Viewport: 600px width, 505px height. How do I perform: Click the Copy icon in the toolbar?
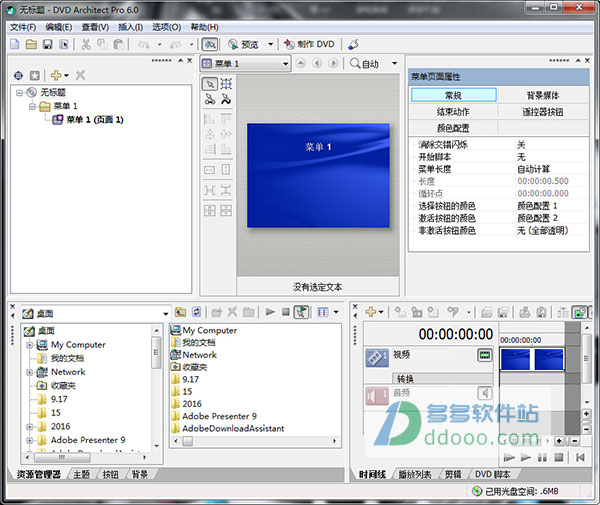coord(102,44)
